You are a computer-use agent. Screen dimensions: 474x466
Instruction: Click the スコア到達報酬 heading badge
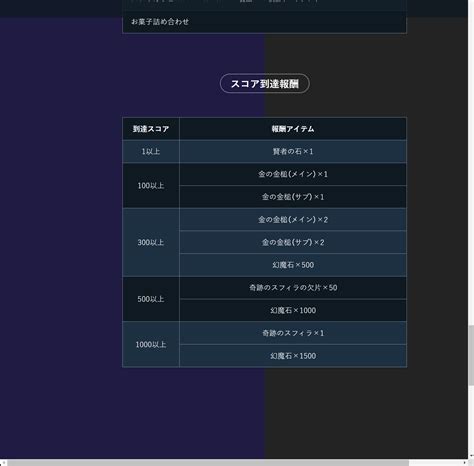(265, 83)
